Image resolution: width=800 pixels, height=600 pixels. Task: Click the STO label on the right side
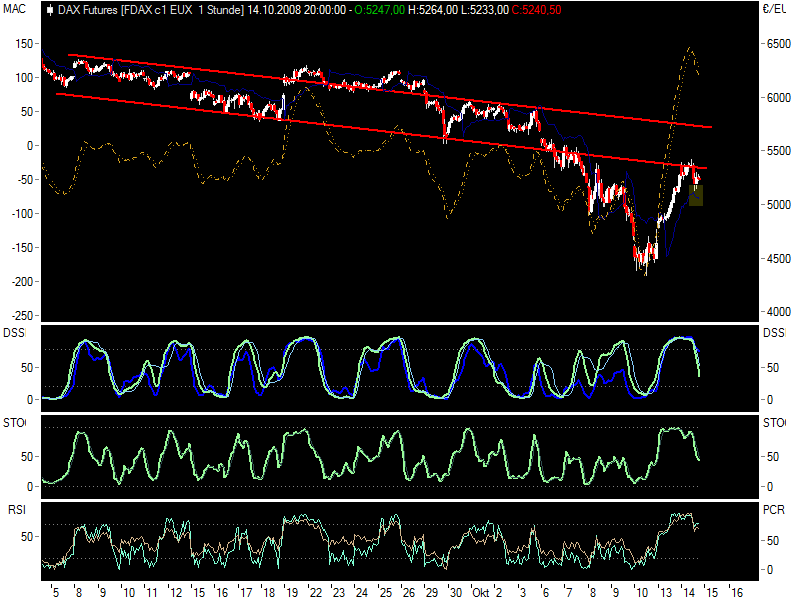772,422
